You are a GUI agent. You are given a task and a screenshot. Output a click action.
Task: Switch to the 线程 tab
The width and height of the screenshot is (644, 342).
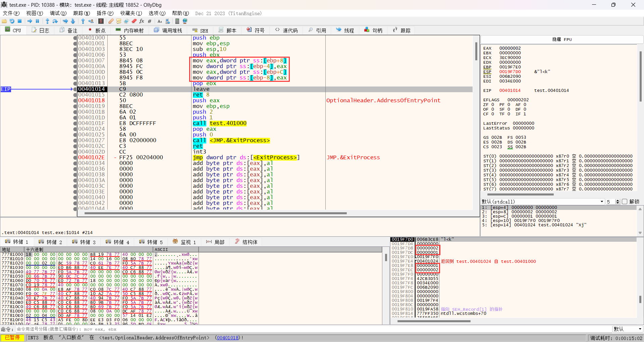pyautogui.click(x=345, y=30)
